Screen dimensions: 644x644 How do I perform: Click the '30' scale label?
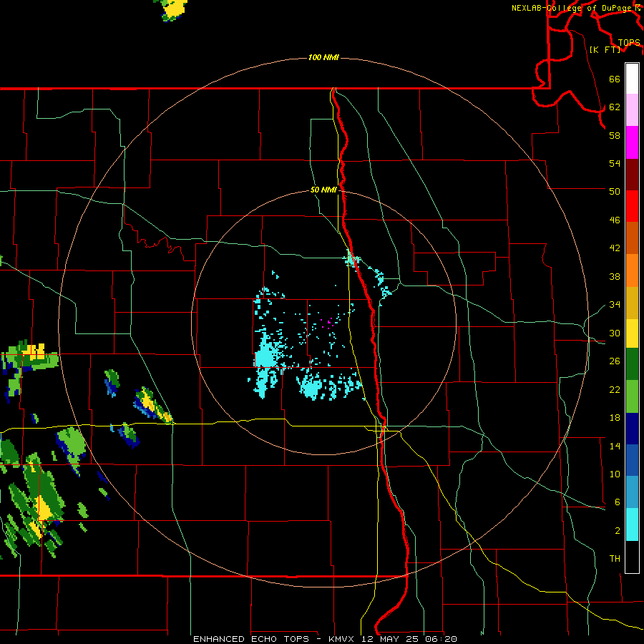pyautogui.click(x=615, y=333)
